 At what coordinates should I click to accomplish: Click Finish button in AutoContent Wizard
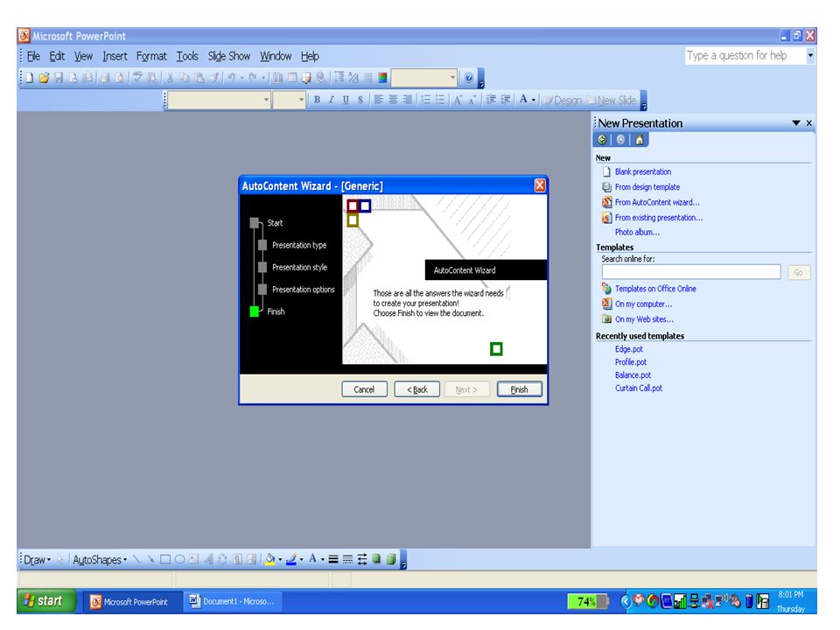519,389
